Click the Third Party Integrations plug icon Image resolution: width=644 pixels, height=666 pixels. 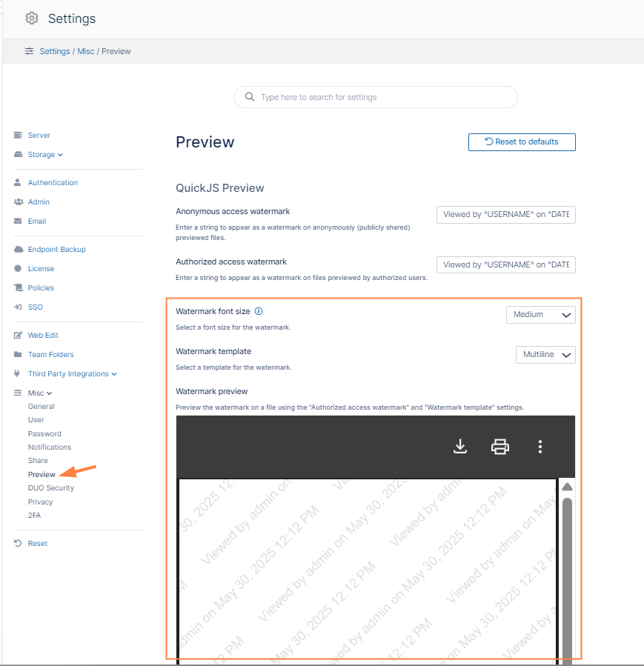click(17, 373)
